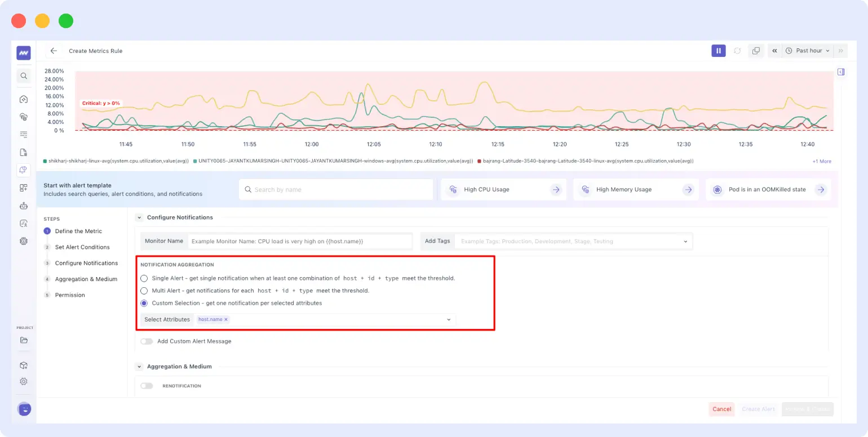The width and height of the screenshot is (868, 437).
Task: Open the settings gear icon in the sidebar
Action: point(24,381)
